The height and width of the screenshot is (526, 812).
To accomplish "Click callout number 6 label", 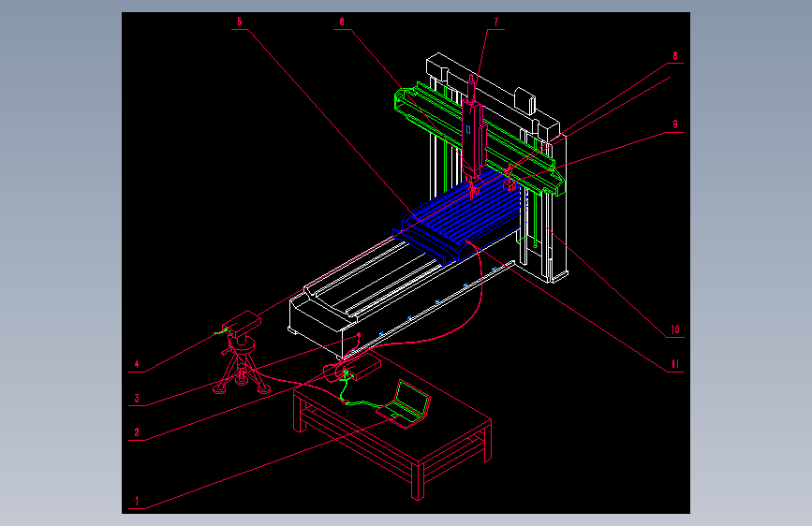I will [342, 22].
